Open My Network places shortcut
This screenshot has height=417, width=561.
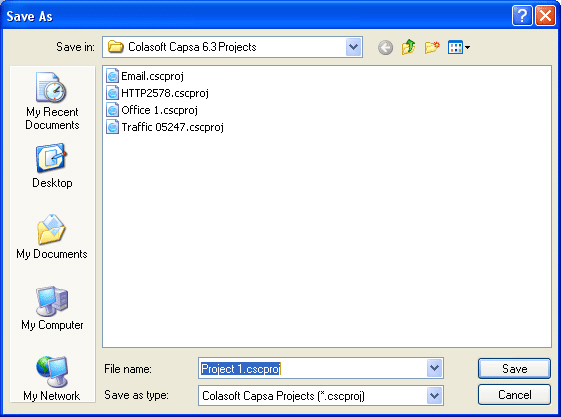(52, 379)
